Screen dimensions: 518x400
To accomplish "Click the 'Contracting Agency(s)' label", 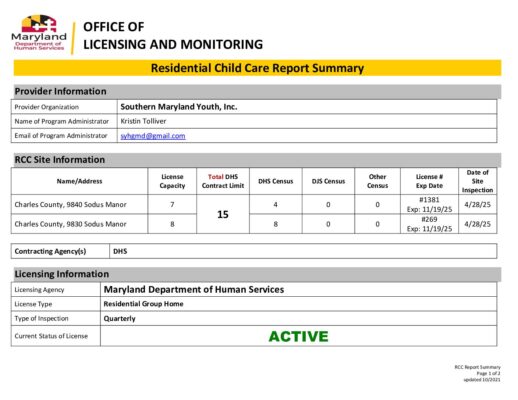I will click(x=50, y=251).
